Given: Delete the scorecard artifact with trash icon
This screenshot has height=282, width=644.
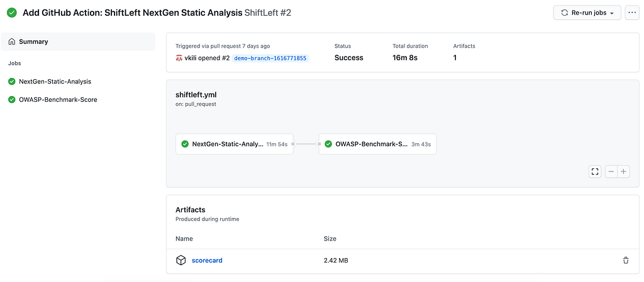Looking at the screenshot, I should pyautogui.click(x=626, y=260).
